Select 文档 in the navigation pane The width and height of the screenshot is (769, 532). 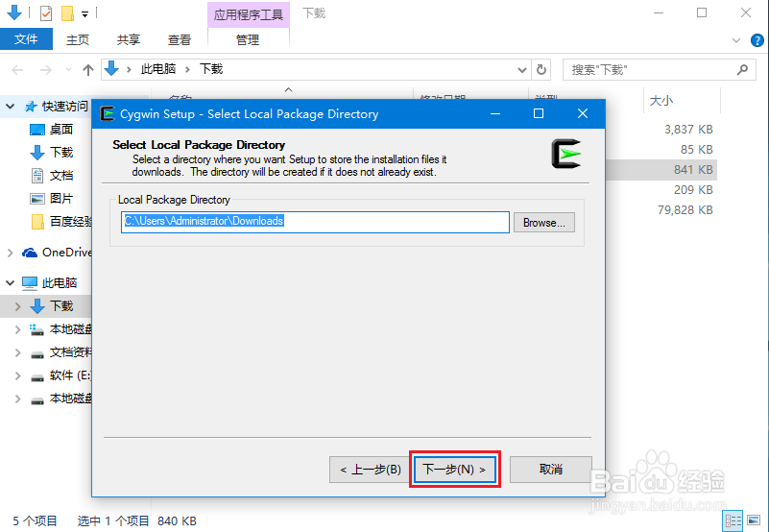60,175
